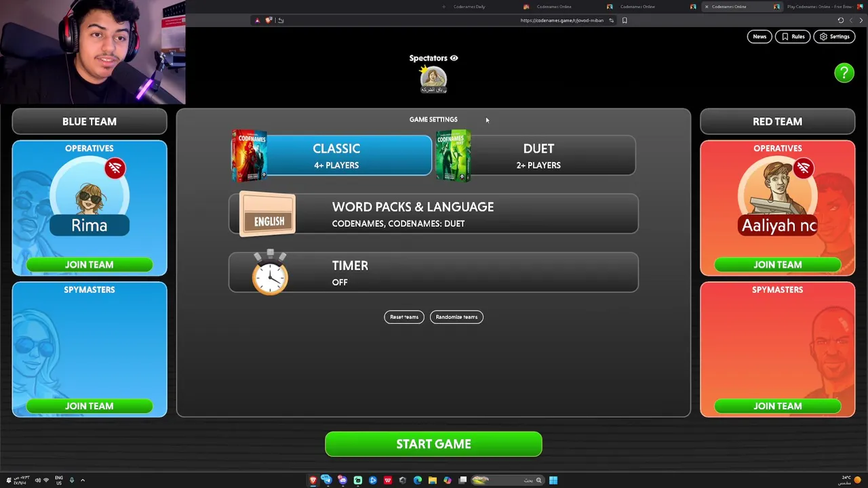Click the disconnected wifi badge on Aaliyah
Screen dimensions: 868x488
(804, 168)
